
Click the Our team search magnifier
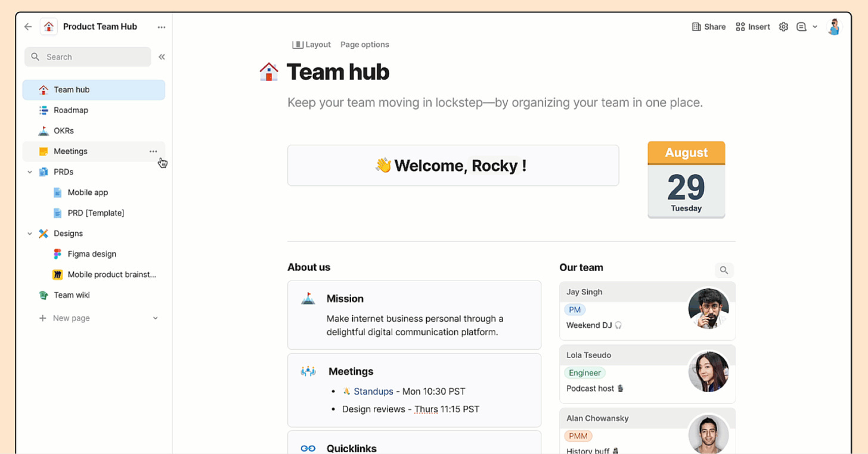pos(724,270)
